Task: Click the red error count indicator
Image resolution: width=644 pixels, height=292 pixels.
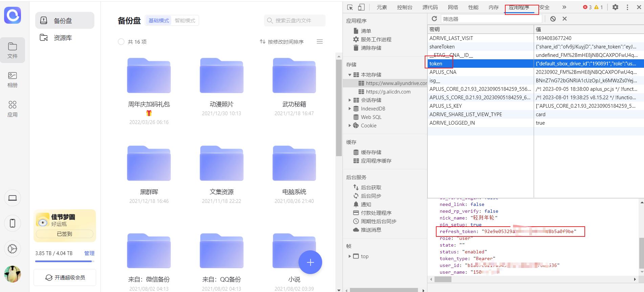Action: click(587, 7)
